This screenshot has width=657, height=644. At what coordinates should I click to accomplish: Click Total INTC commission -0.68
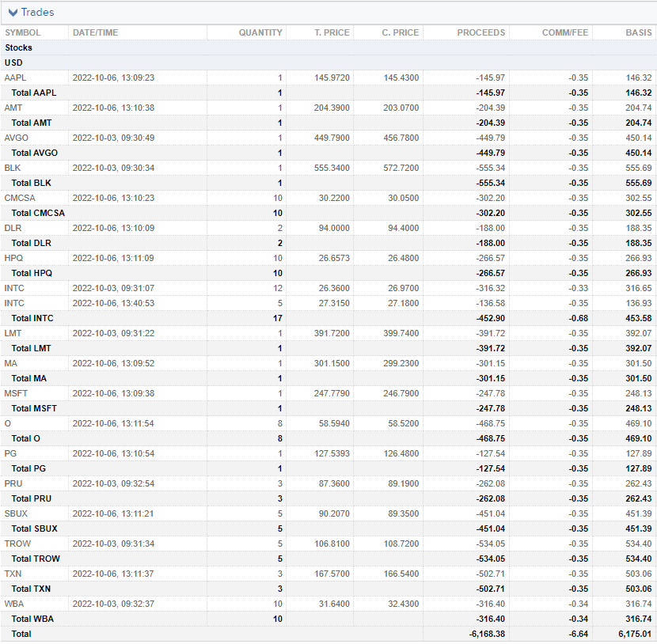pos(579,319)
